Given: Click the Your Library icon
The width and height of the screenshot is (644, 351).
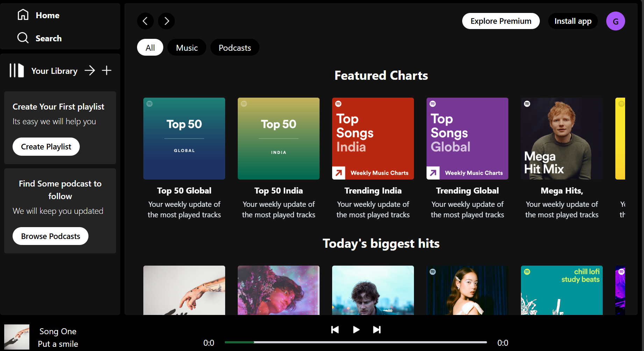Looking at the screenshot, I should click(16, 70).
